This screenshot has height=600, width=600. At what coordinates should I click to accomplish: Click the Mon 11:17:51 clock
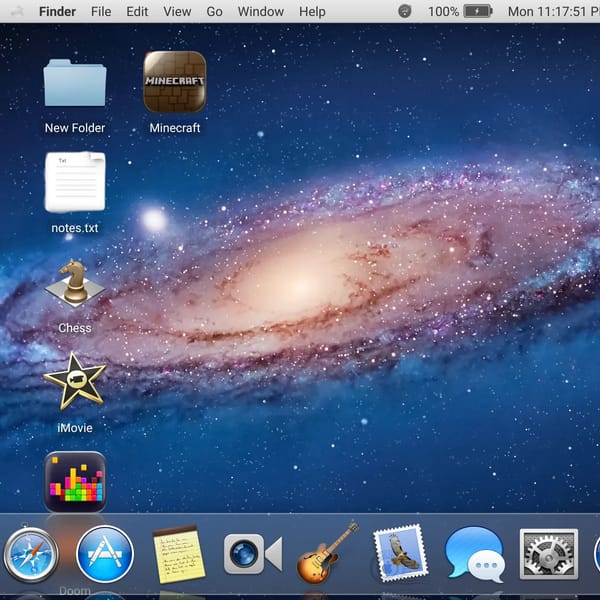[554, 11]
